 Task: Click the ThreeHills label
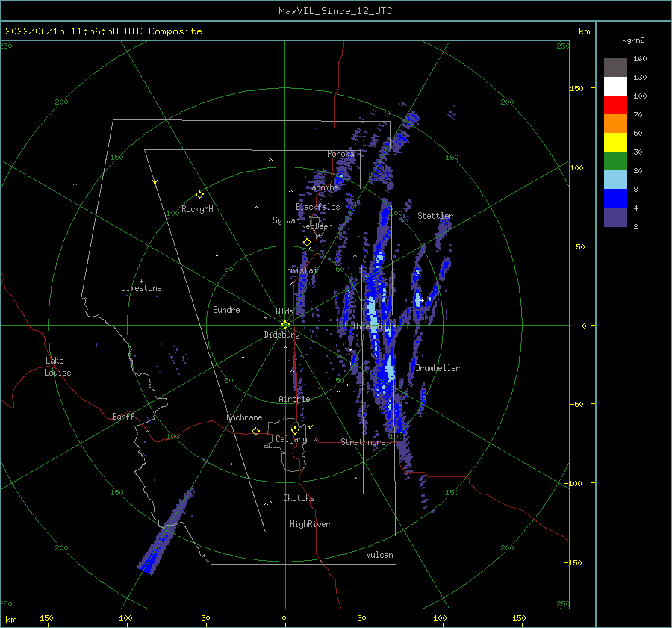pos(374,326)
